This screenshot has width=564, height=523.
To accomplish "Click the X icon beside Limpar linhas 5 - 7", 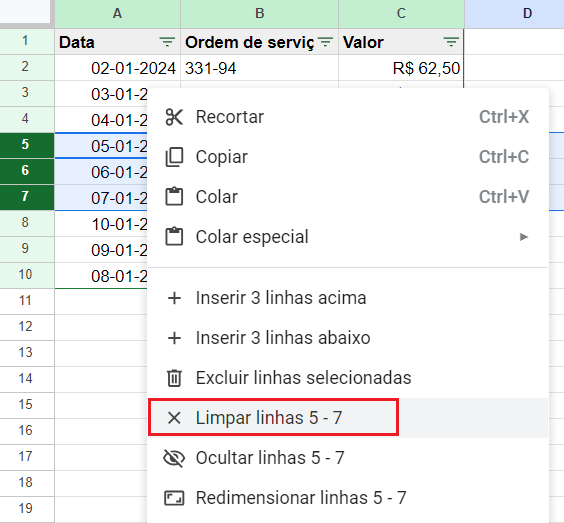I will [x=174, y=418].
